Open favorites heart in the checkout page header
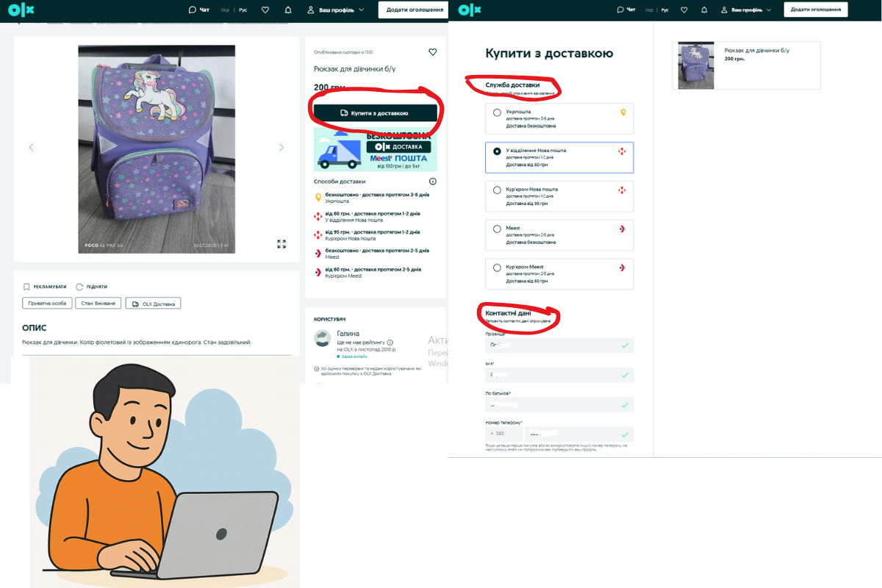 pyautogui.click(x=684, y=10)
